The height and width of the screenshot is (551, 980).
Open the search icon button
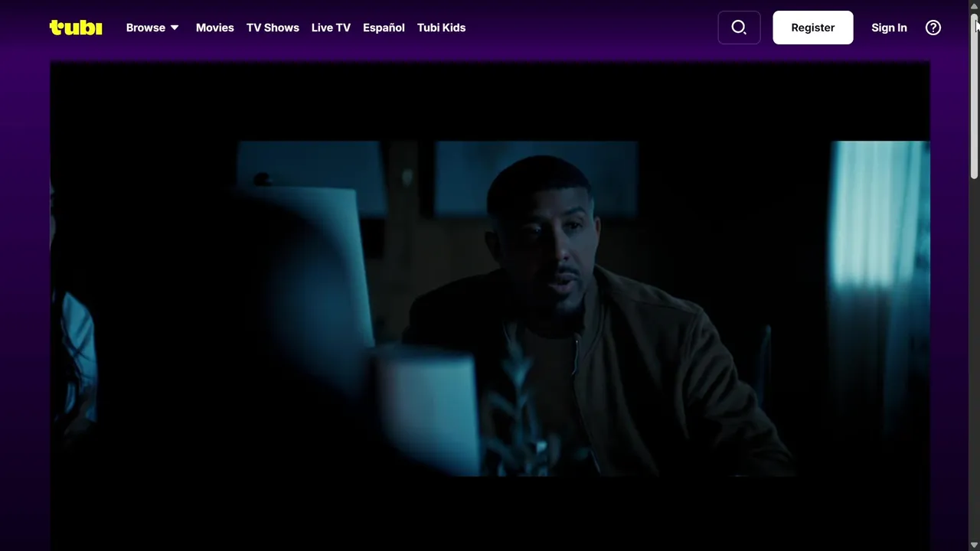[x=739, y=28]
